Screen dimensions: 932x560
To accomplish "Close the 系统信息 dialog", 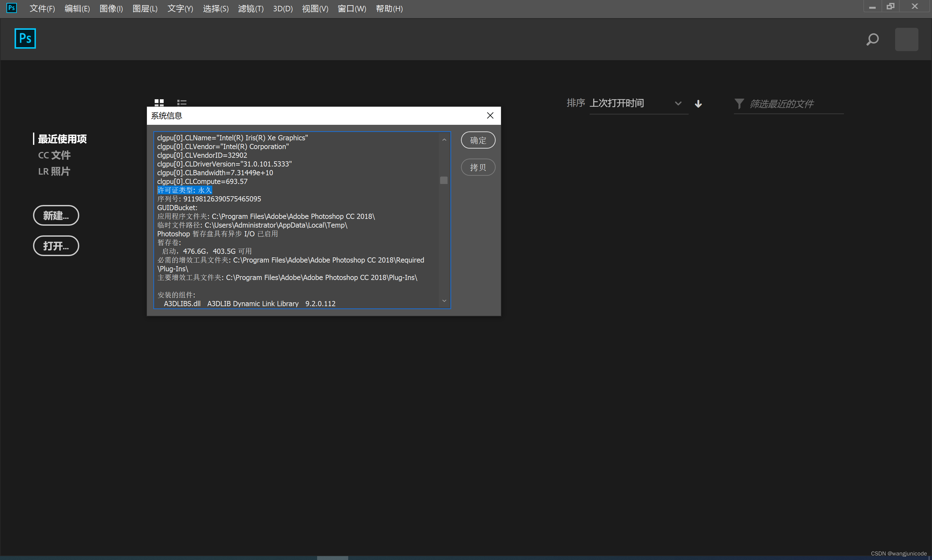I will point(490,115).
